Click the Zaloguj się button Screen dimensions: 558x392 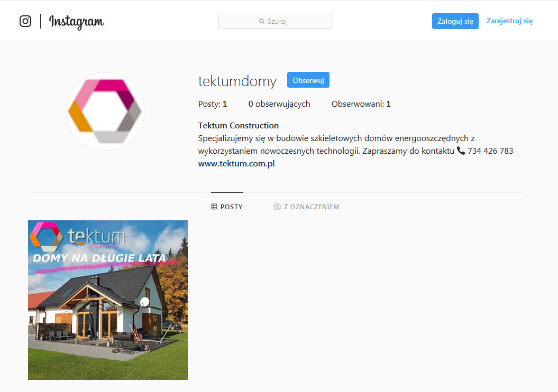(x=455, y=21)
